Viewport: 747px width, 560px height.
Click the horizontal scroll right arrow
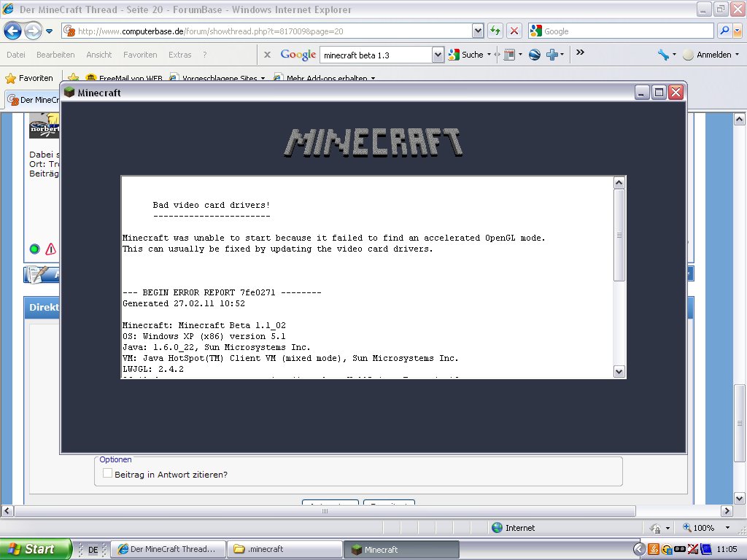coord(727,511)
